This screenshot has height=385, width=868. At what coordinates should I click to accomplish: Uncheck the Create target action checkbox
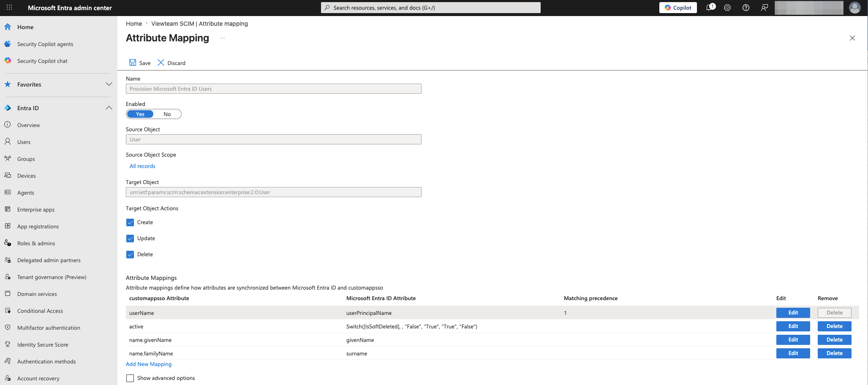point(130,222)
